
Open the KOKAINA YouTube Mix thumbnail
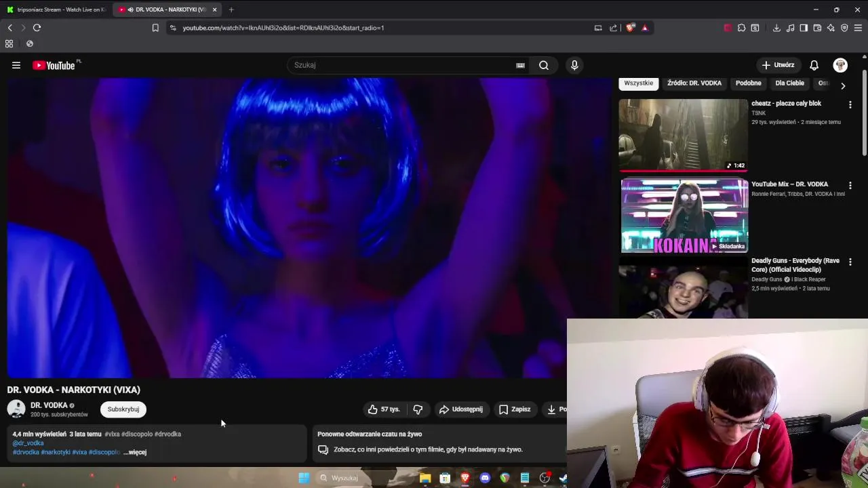(x=684, y=216)
